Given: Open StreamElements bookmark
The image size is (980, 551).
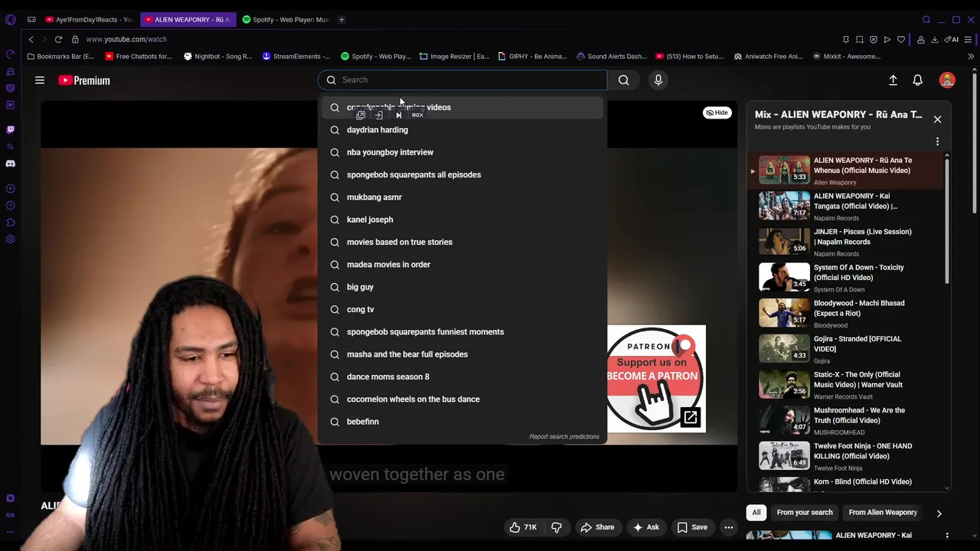Looking at the screenshot, I should (296, 56).
